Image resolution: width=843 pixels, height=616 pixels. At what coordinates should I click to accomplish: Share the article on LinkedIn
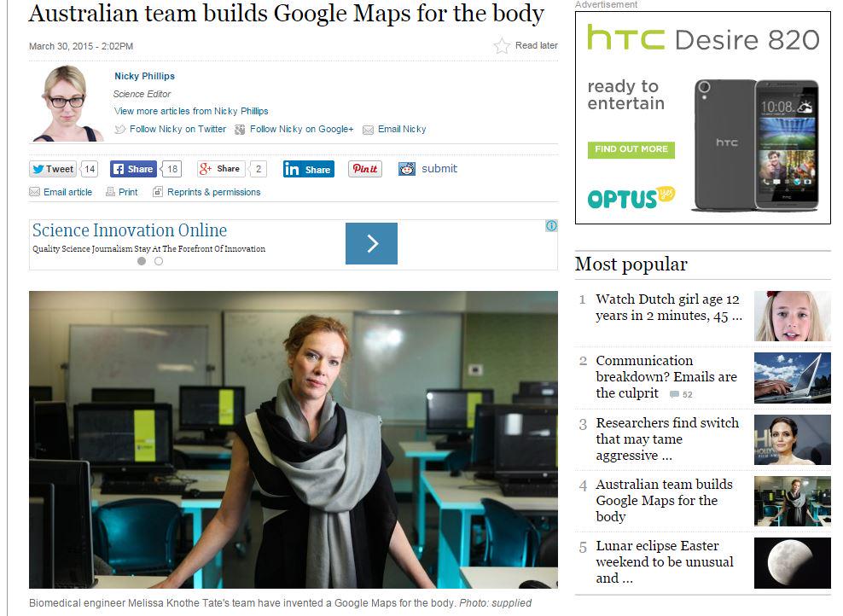309,169
